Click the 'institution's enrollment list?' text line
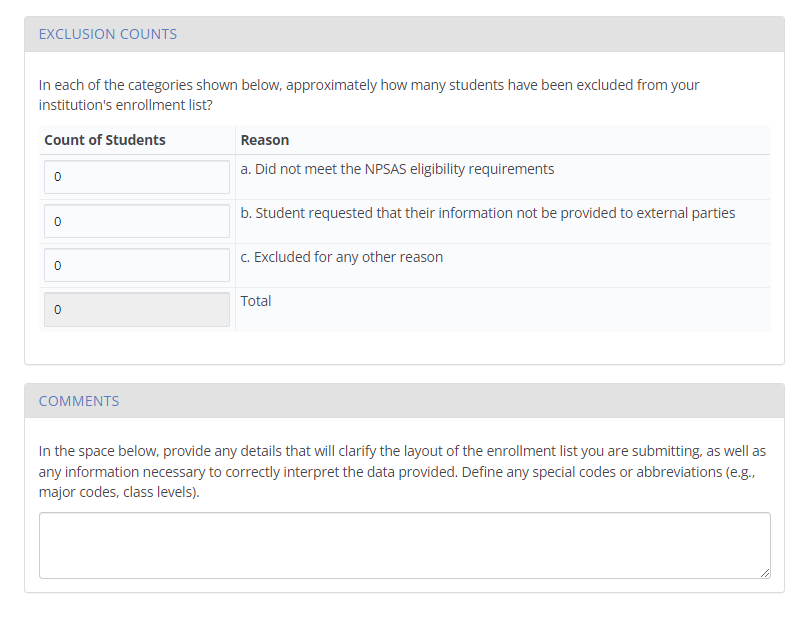The image size is (811, 629). [x=125, y=104]
